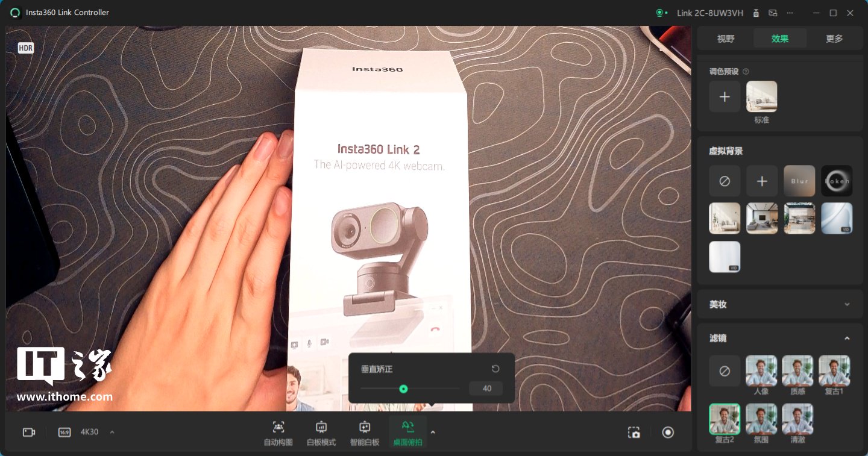Choose the white video background
The height and width of the screenshot is (456, 868).
(725, 257)
